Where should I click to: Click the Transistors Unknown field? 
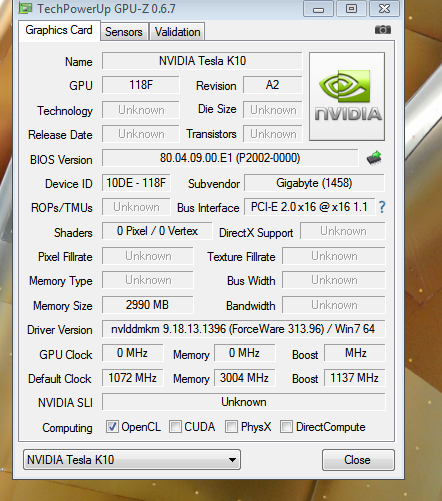tap(273, 134)
